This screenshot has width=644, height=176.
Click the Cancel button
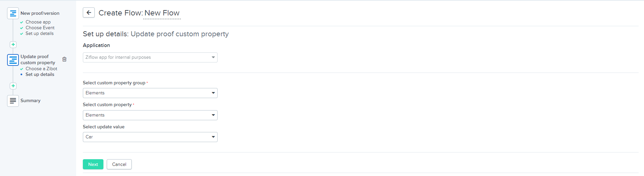(119, 164)
